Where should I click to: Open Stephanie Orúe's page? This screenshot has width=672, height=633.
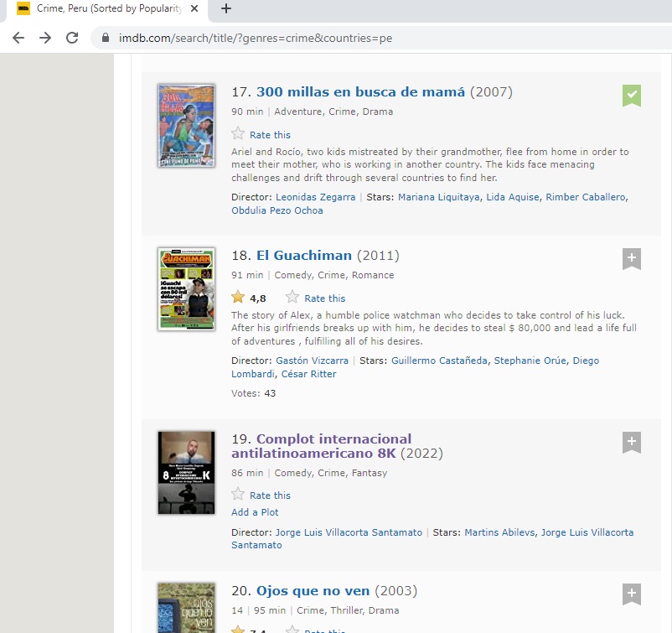(x=530, y=361)
